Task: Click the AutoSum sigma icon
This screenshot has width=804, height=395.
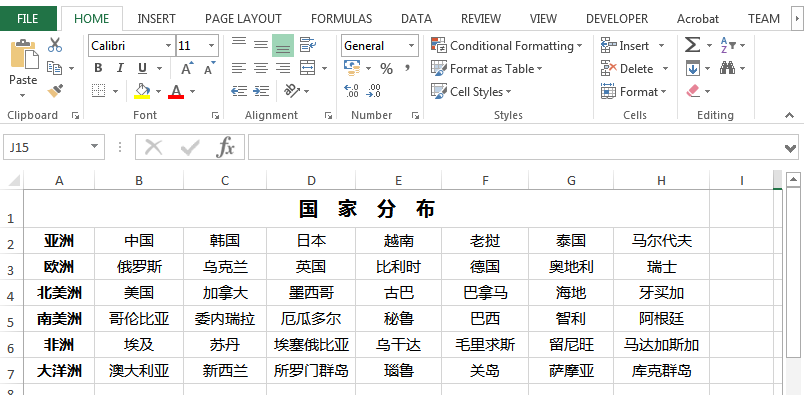Action: pos(692,45)
